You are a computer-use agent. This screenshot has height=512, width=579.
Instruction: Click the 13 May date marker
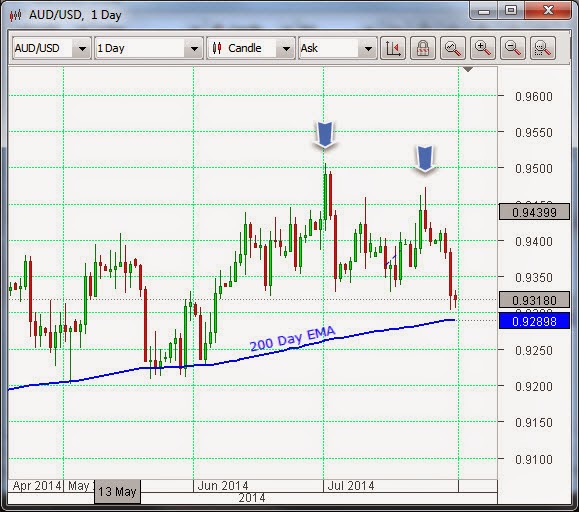click(117, 492)
